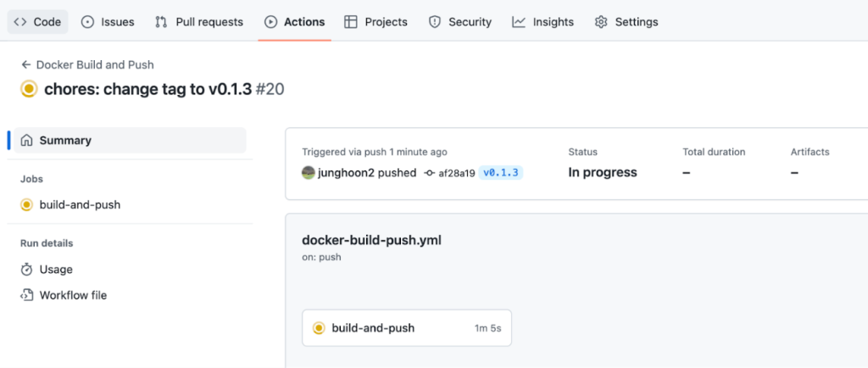Click the back arrow to Docker Build and Push
The height and width of the screenshot is (368, 868).
click(x=26, y=64)
